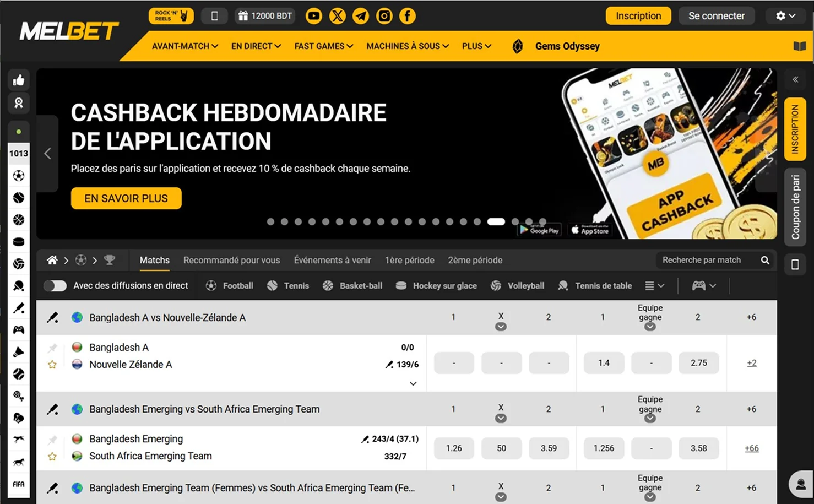Select table tennis in the left sidebar
814x504 pixels.
19,286
